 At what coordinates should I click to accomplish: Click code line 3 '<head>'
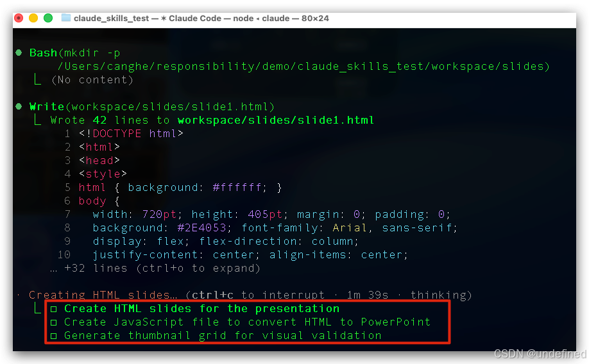[99, 161]
